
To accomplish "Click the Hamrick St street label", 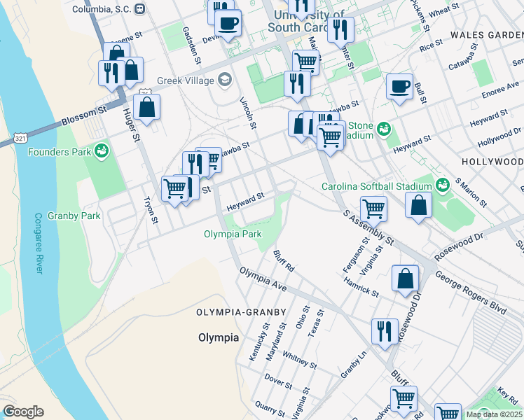I will coord(361,288).
